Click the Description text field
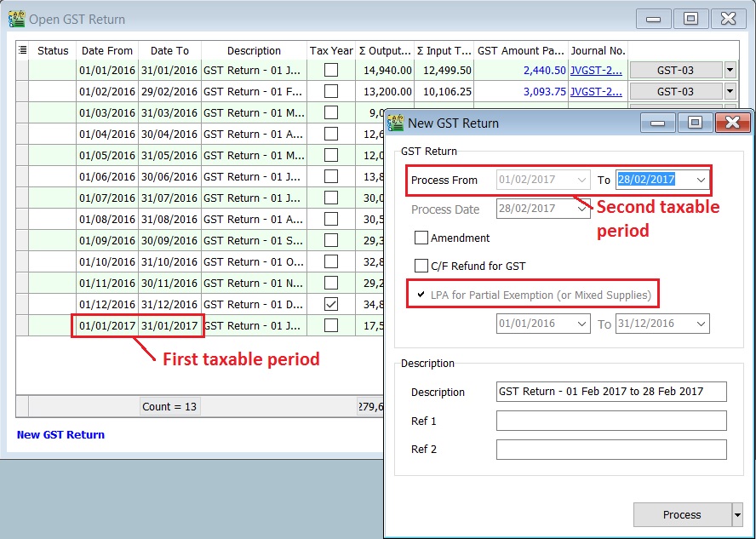 [611, 392]
